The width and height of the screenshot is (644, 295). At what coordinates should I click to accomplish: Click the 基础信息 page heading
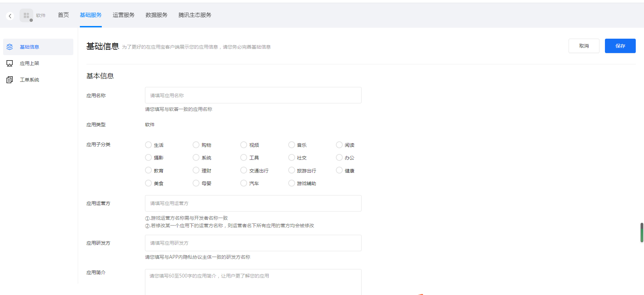click(x=102, y=46)
